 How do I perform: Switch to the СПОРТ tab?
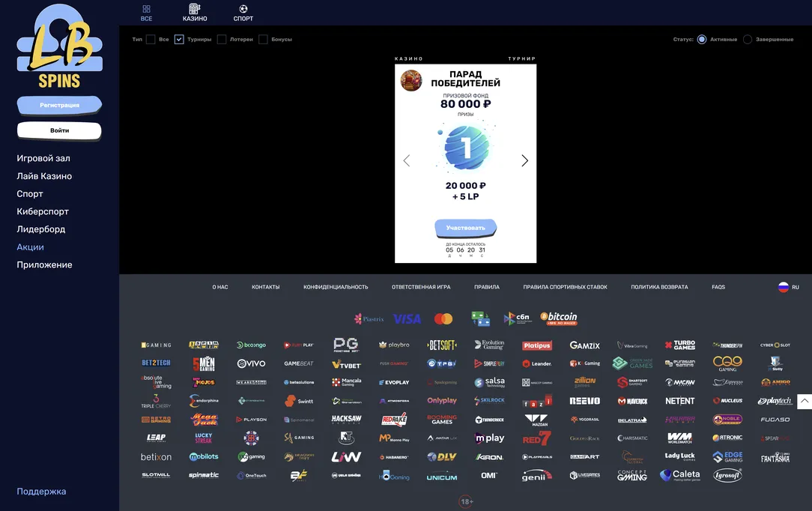(243, 13)
